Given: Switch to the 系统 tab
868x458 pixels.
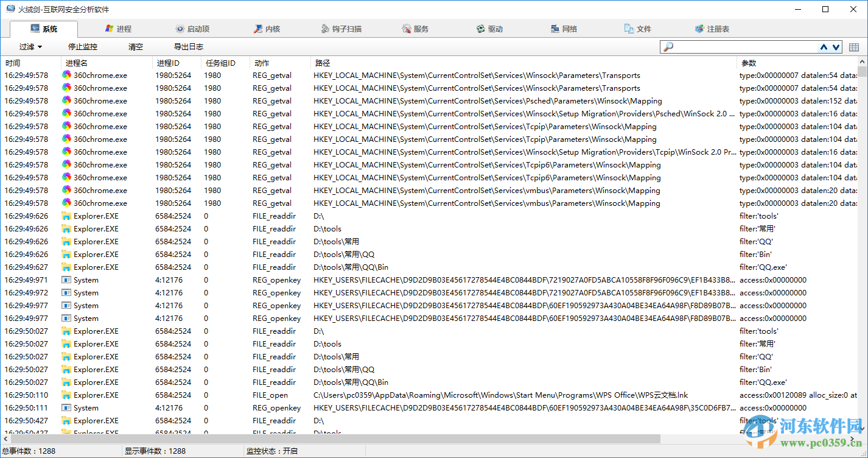Looking at the screenshot, I should pyautogui.click(x=44, y=29).
